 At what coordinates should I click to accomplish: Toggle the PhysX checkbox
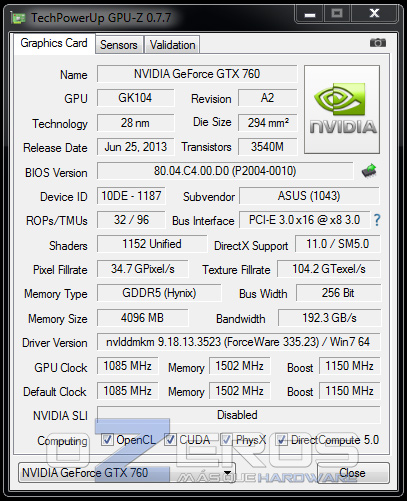coord(226,440)
